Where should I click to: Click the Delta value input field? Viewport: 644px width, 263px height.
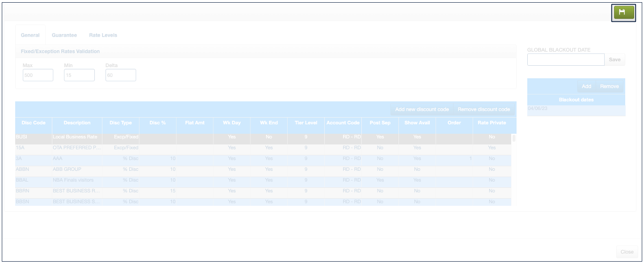click(120, 75)
